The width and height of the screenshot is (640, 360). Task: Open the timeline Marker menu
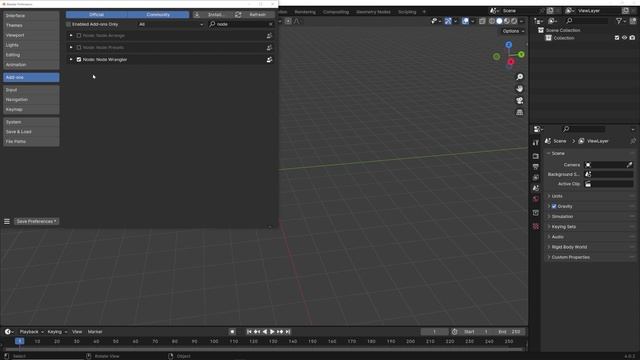pyautogui.click(x=95, y=332)
